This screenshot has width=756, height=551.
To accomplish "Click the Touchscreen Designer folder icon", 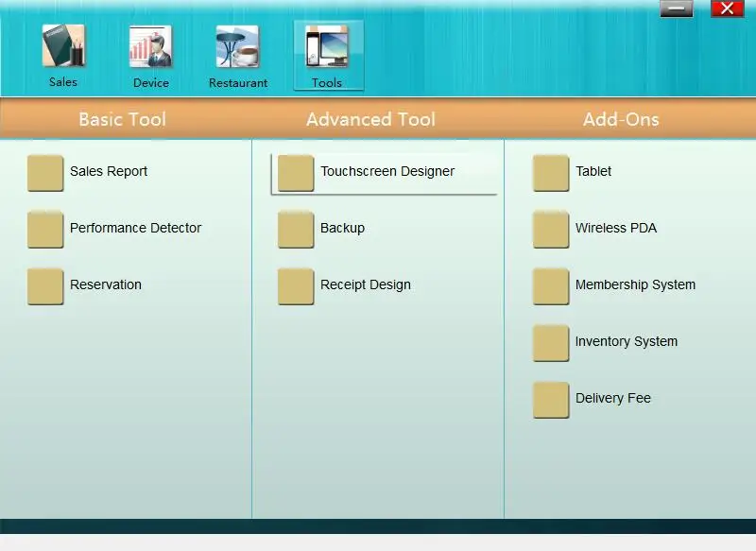I will pos(296,173).
